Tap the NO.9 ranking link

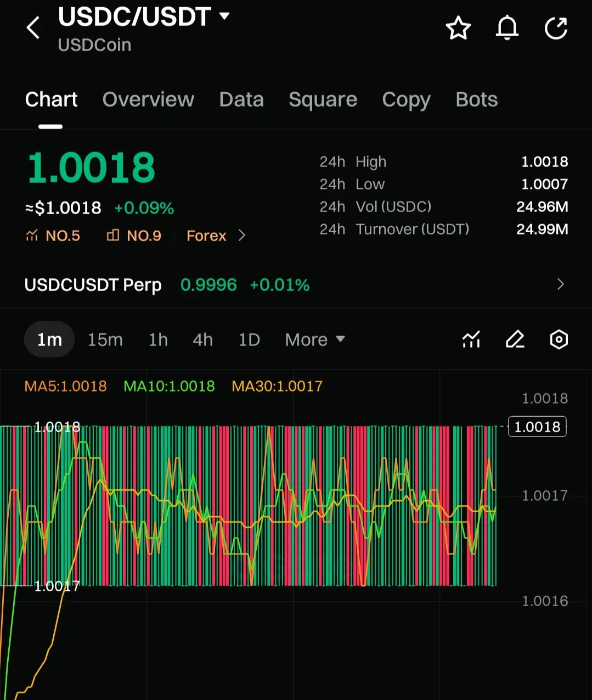click(134, 236)
